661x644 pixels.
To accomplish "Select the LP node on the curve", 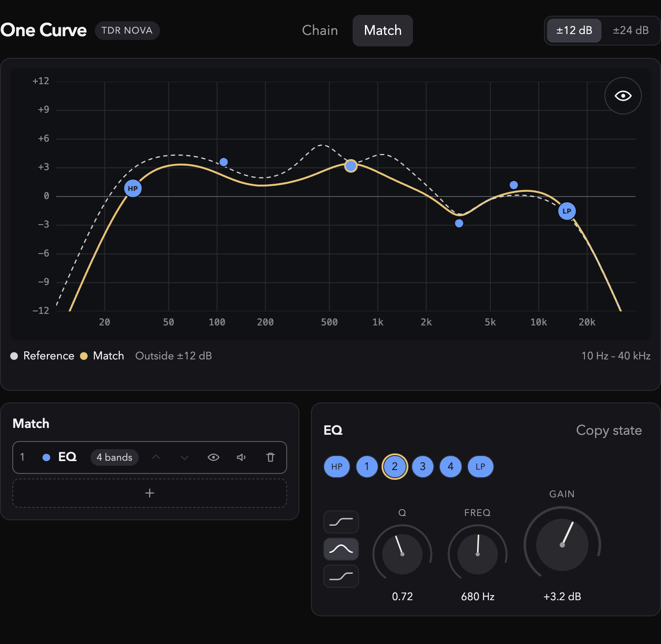I will 567,211.
